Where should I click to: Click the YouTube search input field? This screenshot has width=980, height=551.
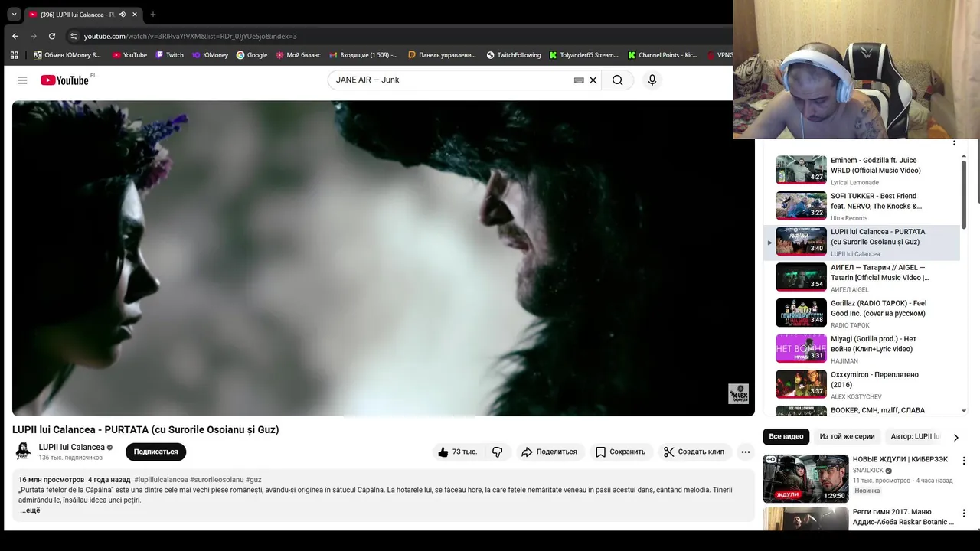click(x=452, y=80)
